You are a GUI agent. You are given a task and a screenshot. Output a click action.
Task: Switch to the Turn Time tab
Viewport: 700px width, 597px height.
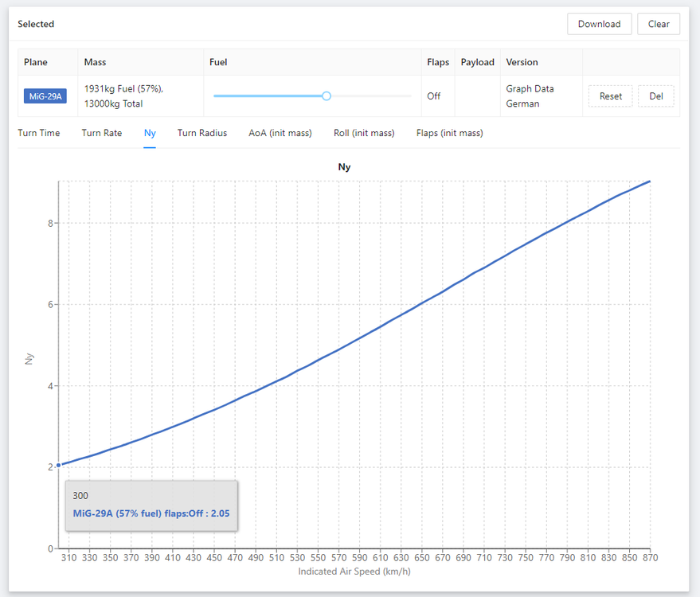[x=39, y=133]
